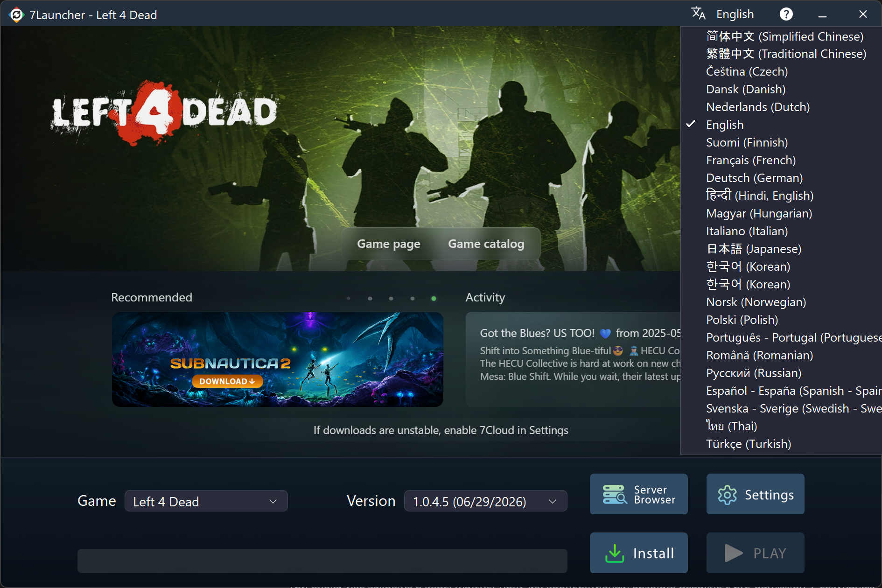Choose Svenska - Sverige language

(x=782, y=409)
